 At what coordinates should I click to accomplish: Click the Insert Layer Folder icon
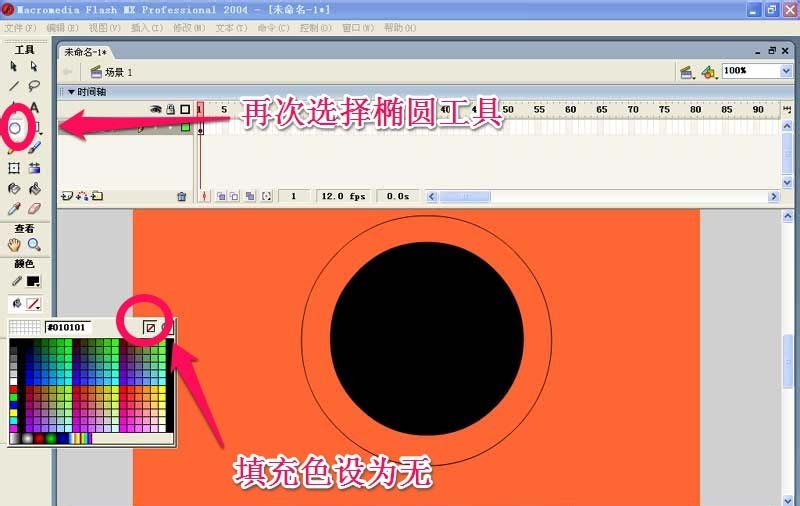pos(97,196)
